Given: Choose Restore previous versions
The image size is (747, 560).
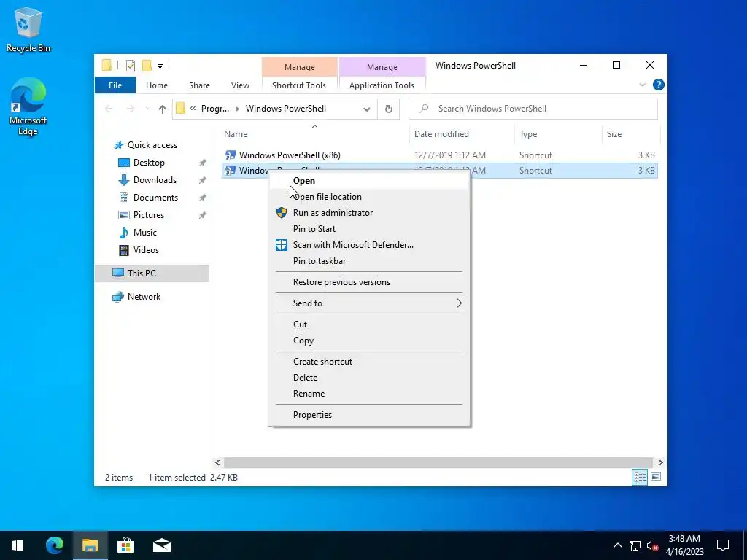Looking at the screenshot, I should pyautogui.click(x=369, y=282).
